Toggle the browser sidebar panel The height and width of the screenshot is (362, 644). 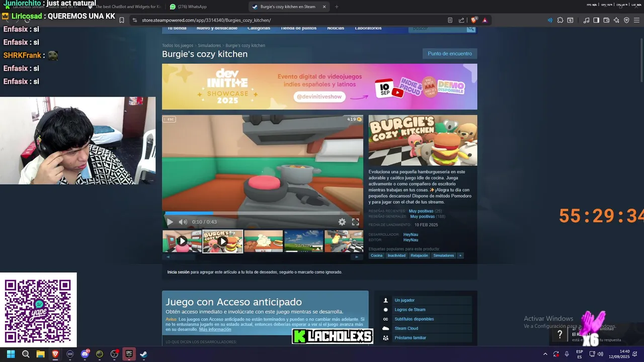(596, 20)
